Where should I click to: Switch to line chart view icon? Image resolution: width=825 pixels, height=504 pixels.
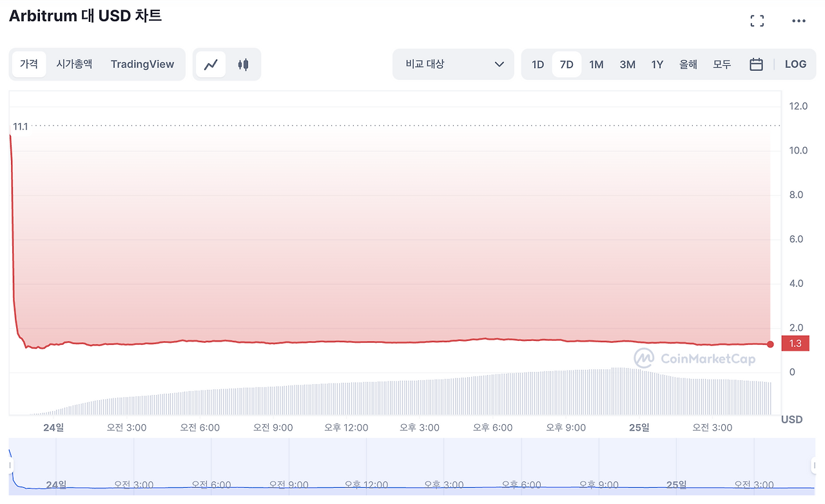pyautogui.click(x=211, y=64)
